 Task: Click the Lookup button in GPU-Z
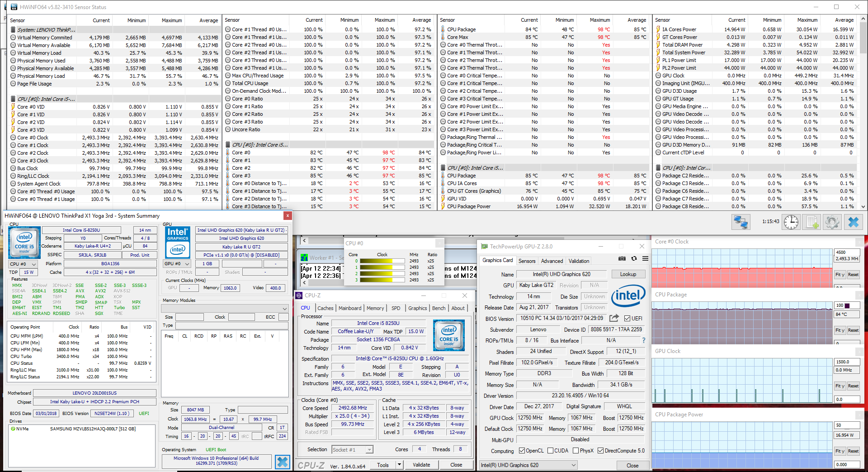(x=628, y=274)
